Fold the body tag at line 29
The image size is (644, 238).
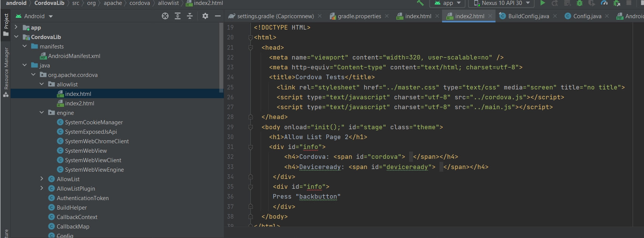pyautogui.click(x=250, y=127)
